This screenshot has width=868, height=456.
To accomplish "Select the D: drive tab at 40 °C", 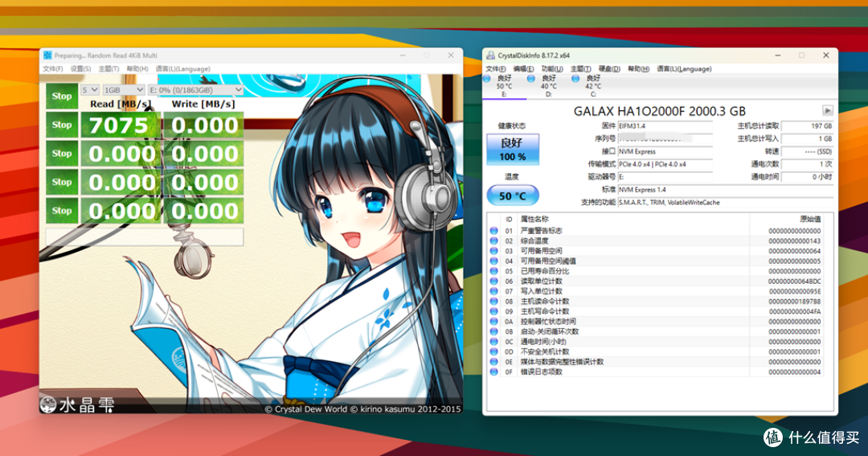I will point(548,86).
